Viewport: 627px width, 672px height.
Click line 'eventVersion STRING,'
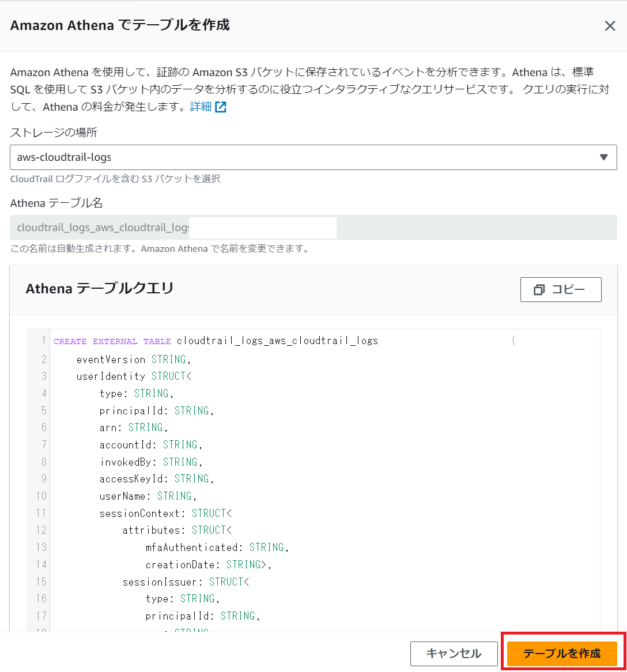pyautogui.click(x=134, y=360)
